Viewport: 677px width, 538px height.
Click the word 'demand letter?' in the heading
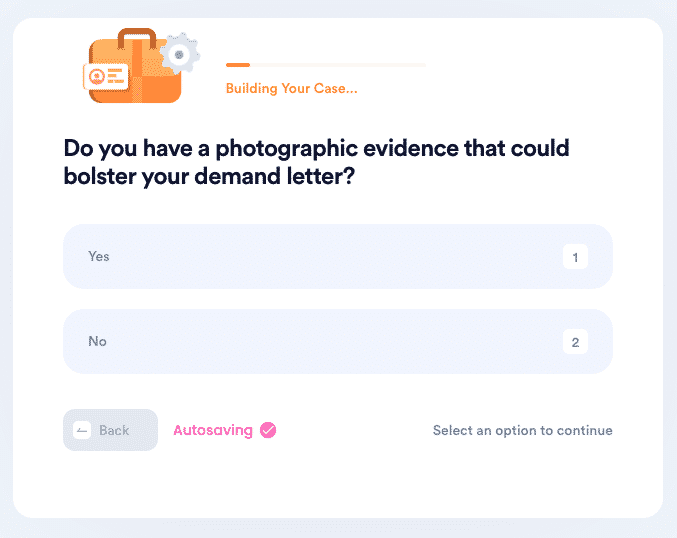(x=274, y=176)
